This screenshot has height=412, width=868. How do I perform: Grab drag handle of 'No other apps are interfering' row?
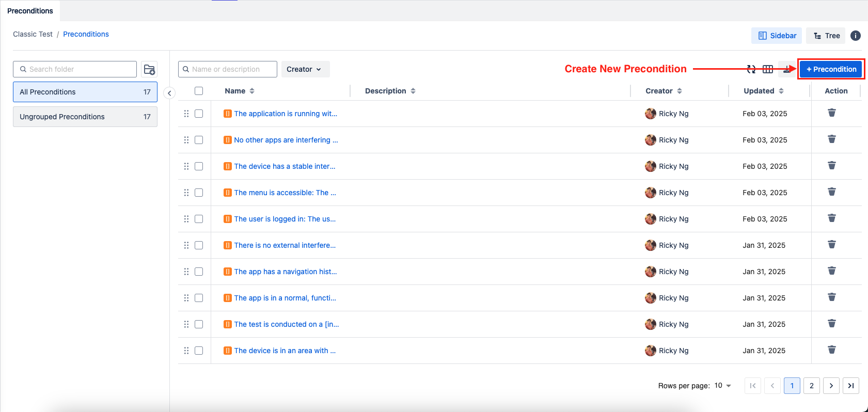pos(186,140)
